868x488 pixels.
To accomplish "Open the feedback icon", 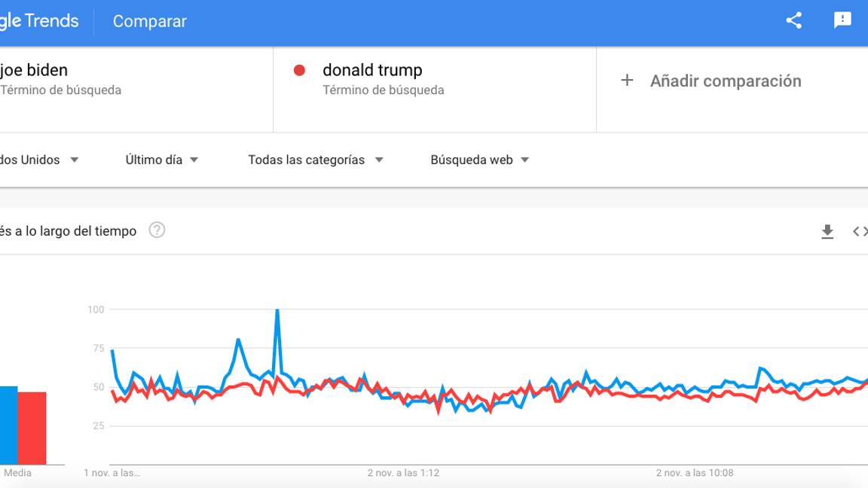I will pyautogui.click(x=842, y=21).
